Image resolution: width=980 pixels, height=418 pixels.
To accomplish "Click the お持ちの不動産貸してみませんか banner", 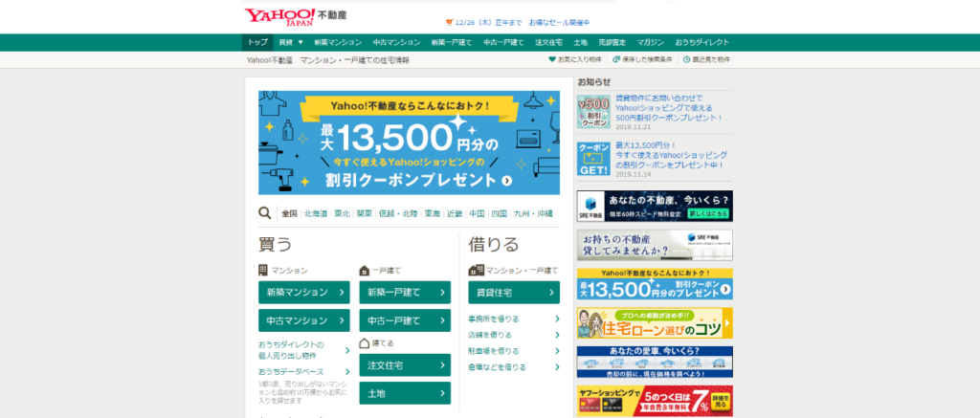I will tap(655, 245).
